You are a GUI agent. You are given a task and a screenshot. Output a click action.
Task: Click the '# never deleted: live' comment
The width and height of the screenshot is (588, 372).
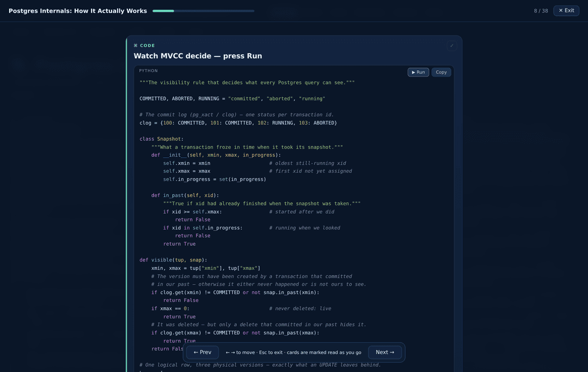(x=300, y=308)
